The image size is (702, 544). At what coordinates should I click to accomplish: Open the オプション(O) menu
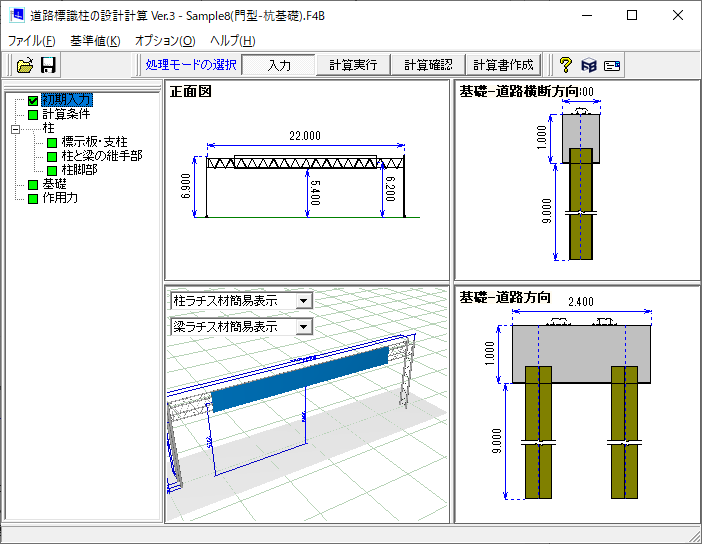[x=165, y=41]
